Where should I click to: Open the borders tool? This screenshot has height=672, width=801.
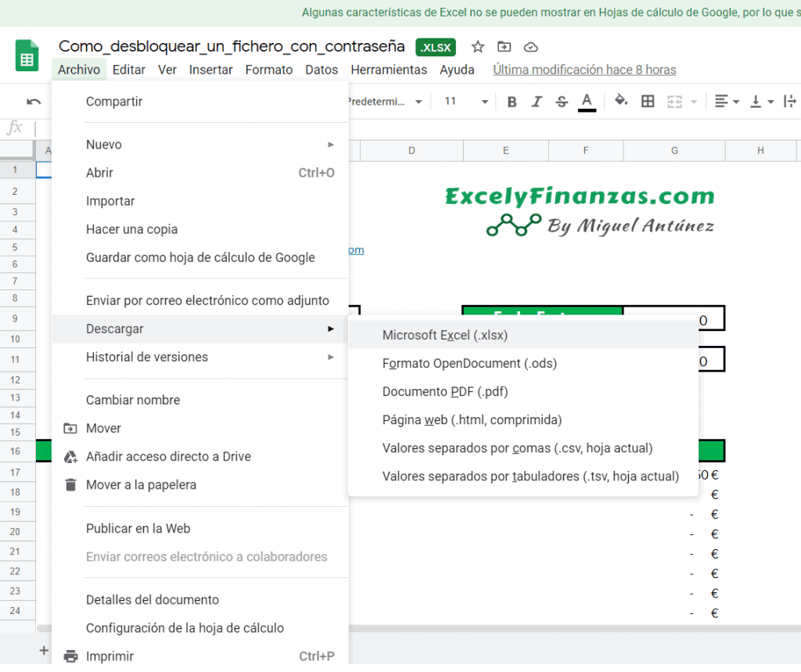tap(648, 101)
